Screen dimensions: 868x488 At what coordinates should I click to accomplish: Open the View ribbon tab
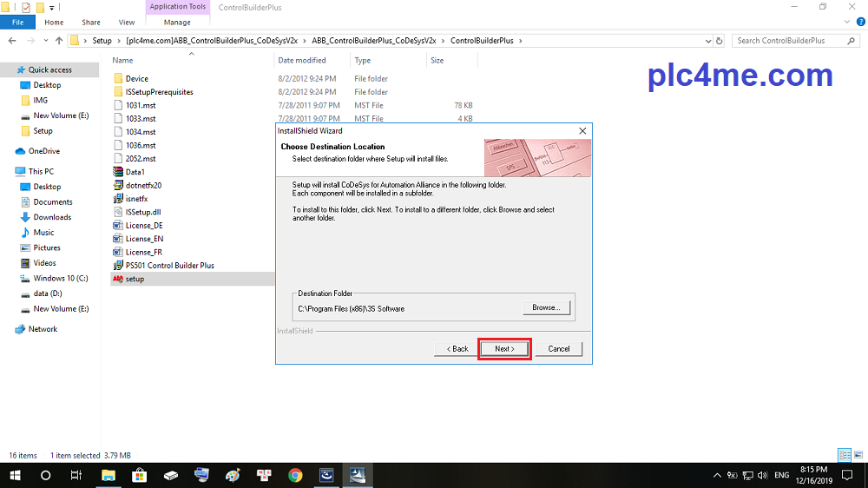point(126,23)
